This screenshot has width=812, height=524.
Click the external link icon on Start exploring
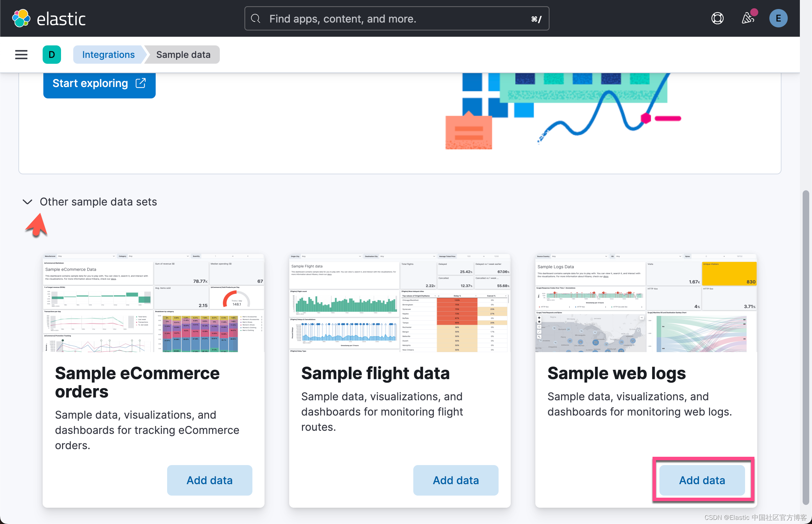[140, 83]
